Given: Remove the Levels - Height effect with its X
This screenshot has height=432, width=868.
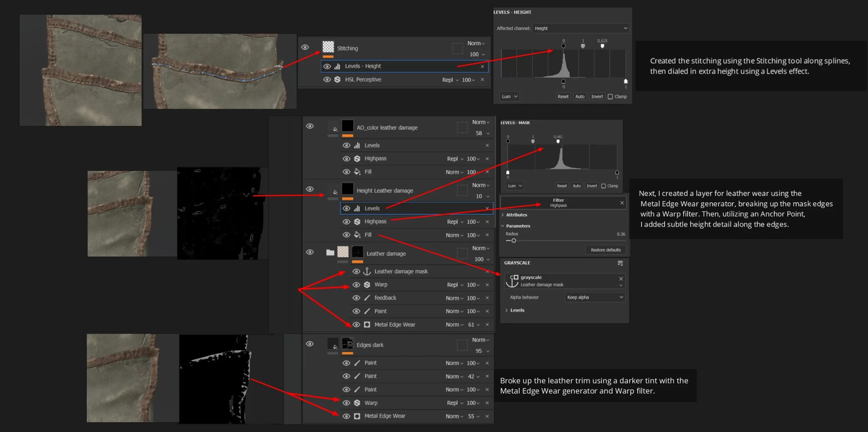Looking at the screenshot, I should pos(482,66).
